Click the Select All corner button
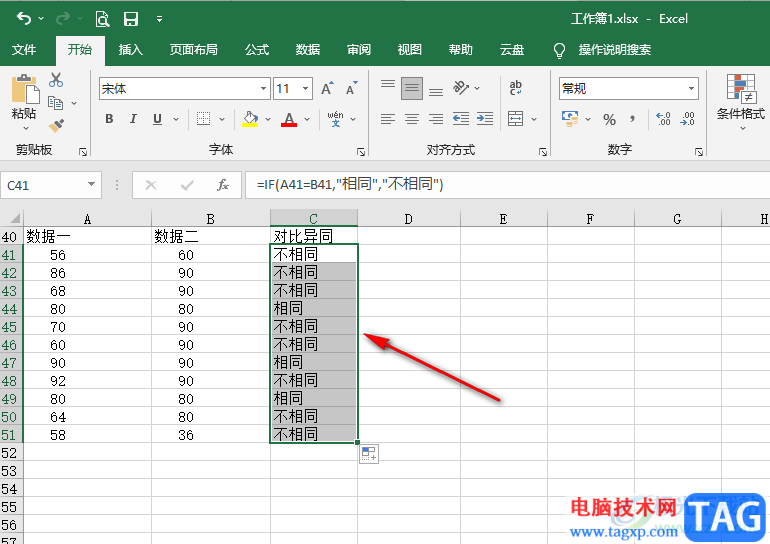This screenshot has width=770, height=544. (12, 218)
